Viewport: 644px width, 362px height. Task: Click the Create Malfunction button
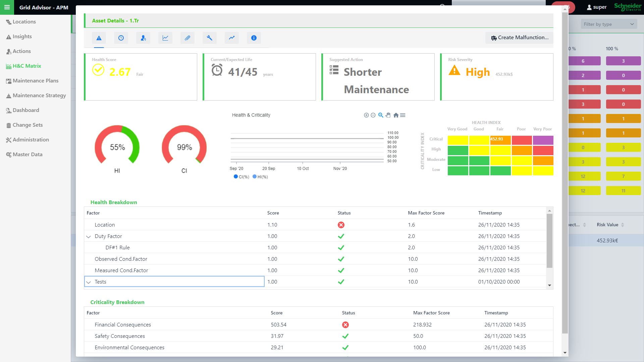coord(519,38)
